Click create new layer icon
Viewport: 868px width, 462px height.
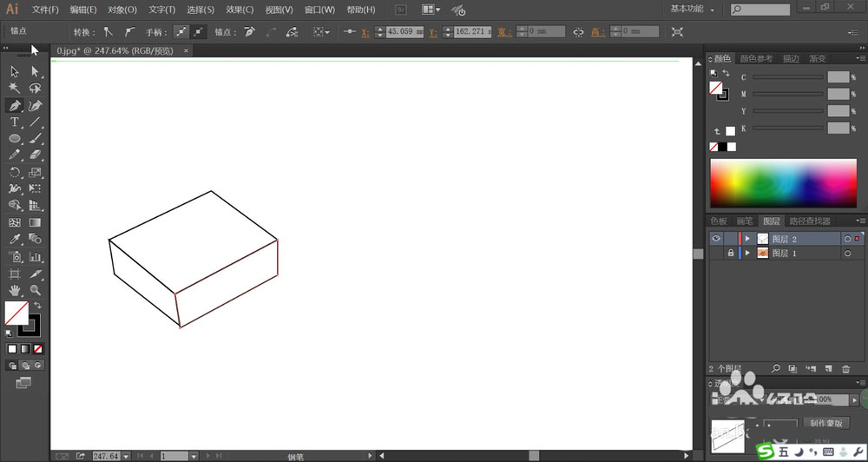(x=828, y=368)
